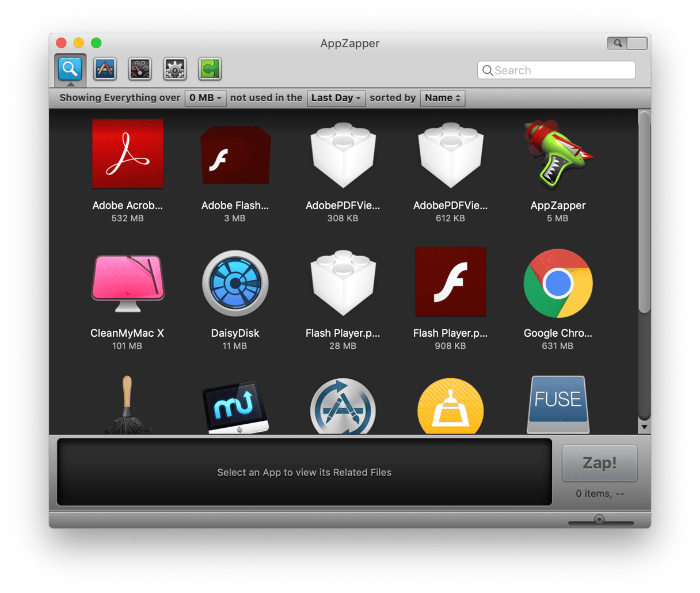Open the sorted by Name dropdown
This screenshot has height=593, width=700.
click(442, 98)
